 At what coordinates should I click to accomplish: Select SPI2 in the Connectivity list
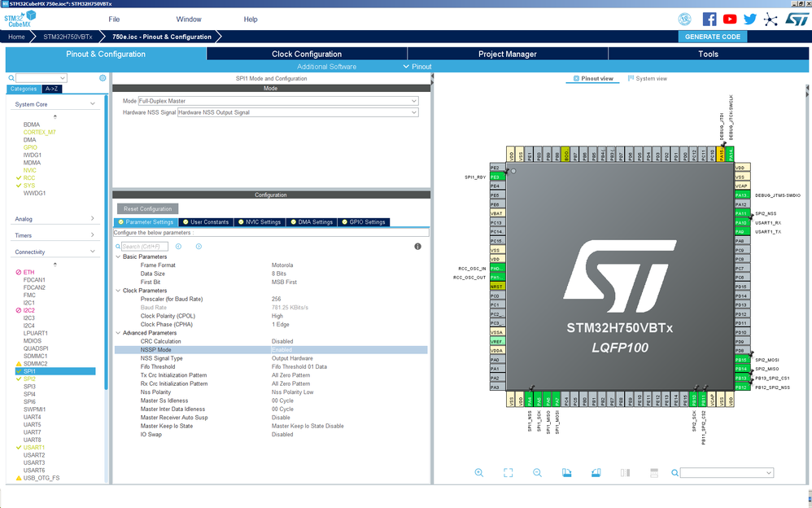pyautogui.click(x=29, y=379)
